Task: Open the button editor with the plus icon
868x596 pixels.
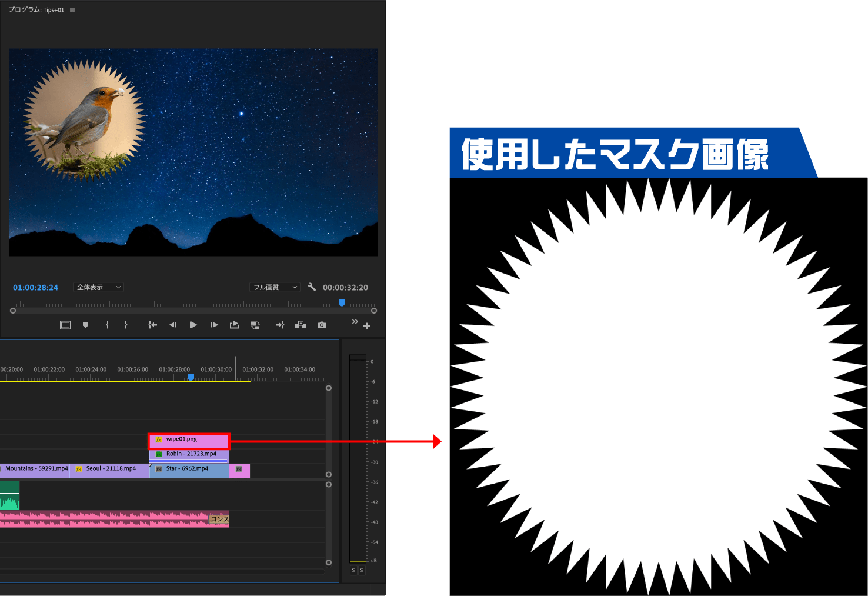Action: (x=366, y=326)
